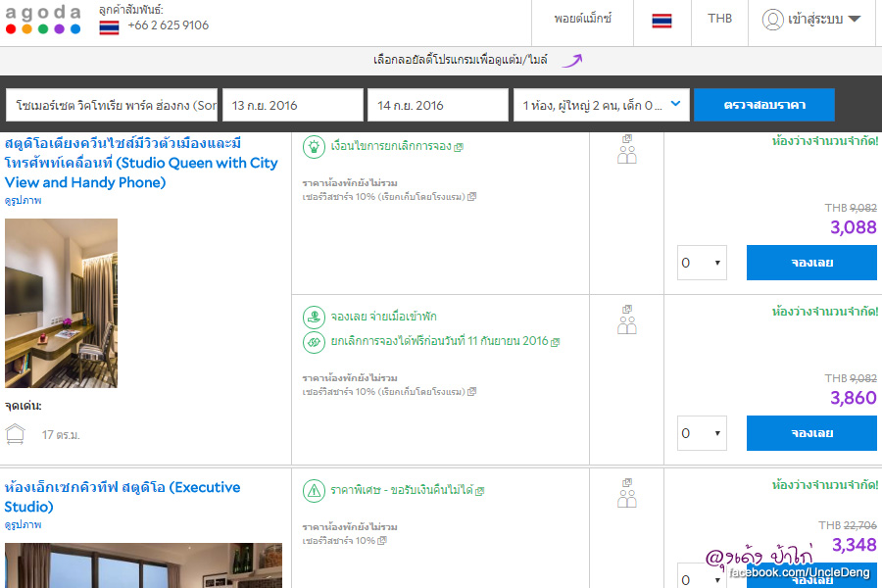The image size is (882, 588).
Task: Click the room size house icon
Action: pyautogui.click(x=15, y=434)
